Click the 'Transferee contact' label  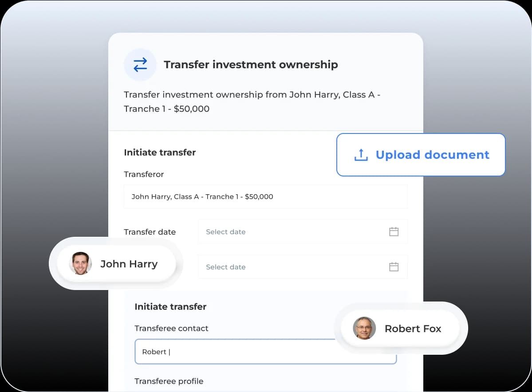tap(171, 329)
